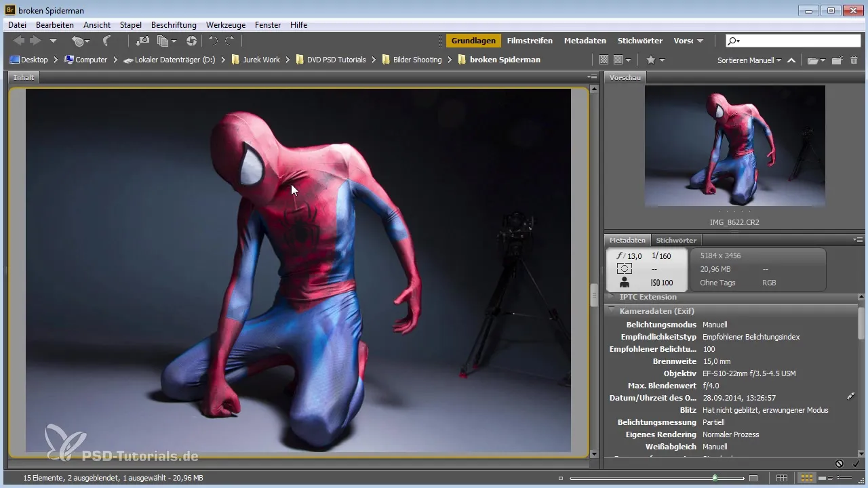The image size is (868, 488).
Task: Click the smaller thumbnail size icon
Action: click(561, 479)
